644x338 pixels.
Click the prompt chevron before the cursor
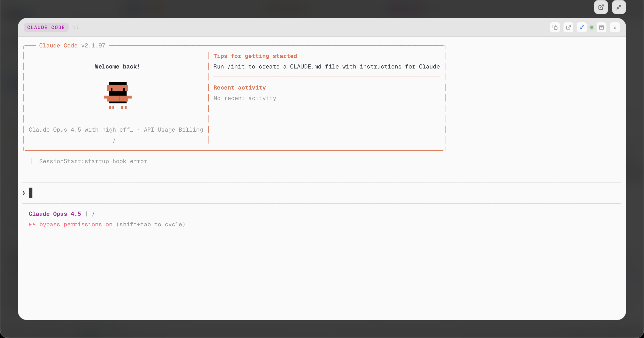(x=24, y=193)
